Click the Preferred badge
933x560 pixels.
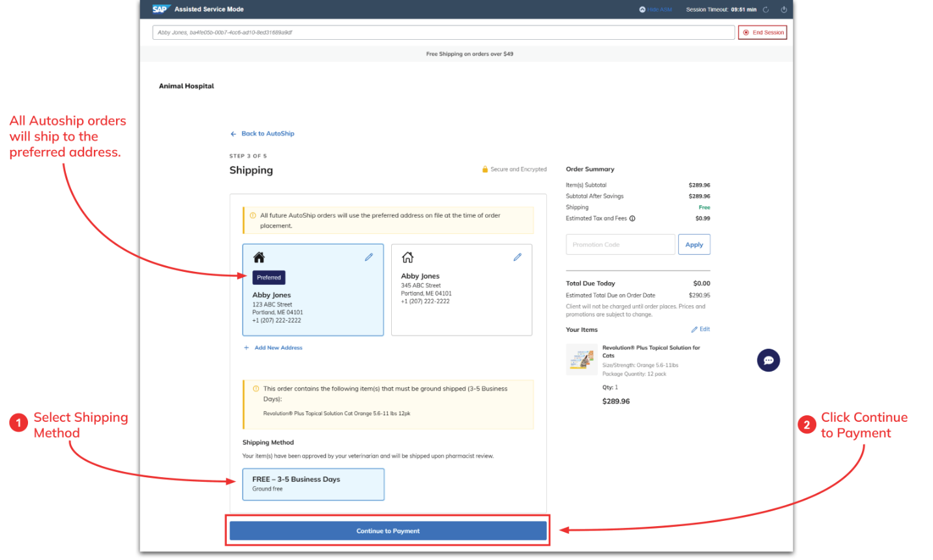tap(269, 278)
